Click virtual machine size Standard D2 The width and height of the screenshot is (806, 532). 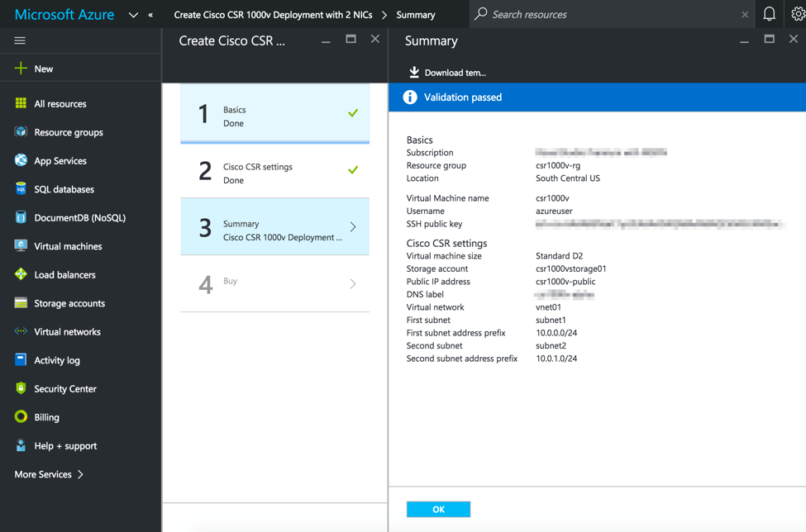559,256
